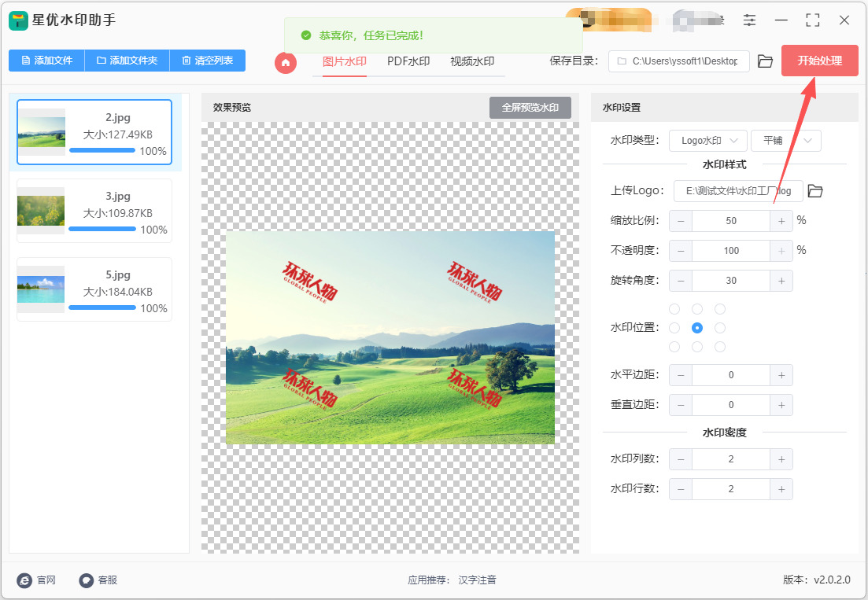Expand the Logo水印 type dropdown

(x=708, y=141)
